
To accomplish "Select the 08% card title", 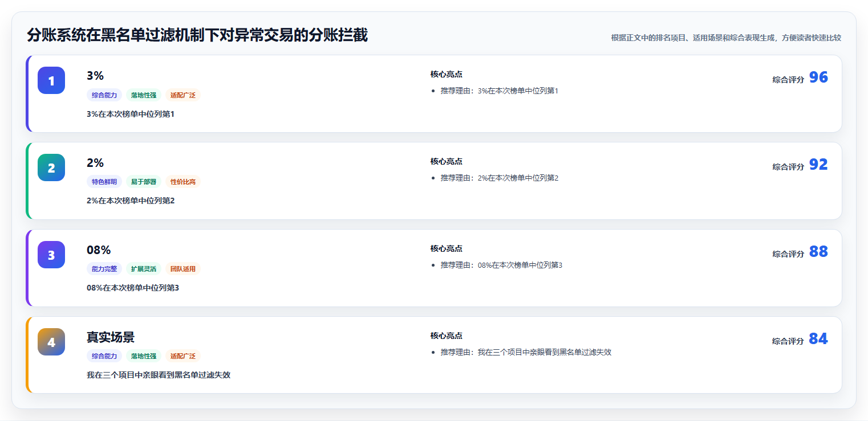I will click(99, 250).
